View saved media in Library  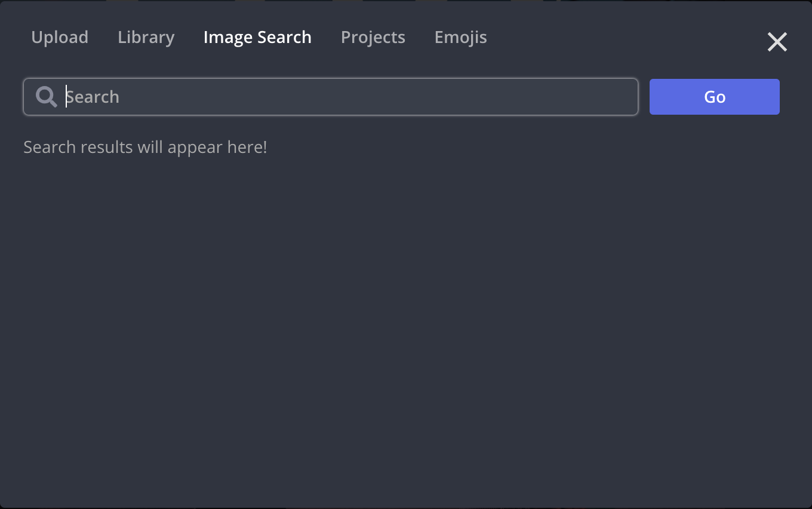point(146,37)
